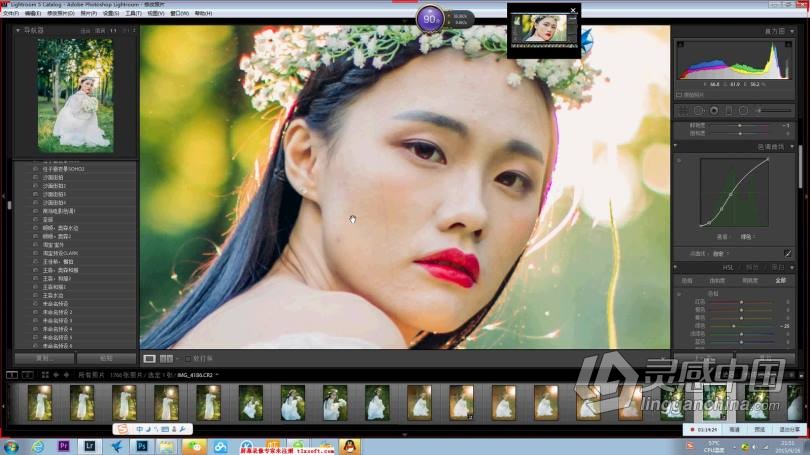Viewport: 810px width, 455px height.
Task: Open the 工具(T) menu
Action: pos(133,13)
